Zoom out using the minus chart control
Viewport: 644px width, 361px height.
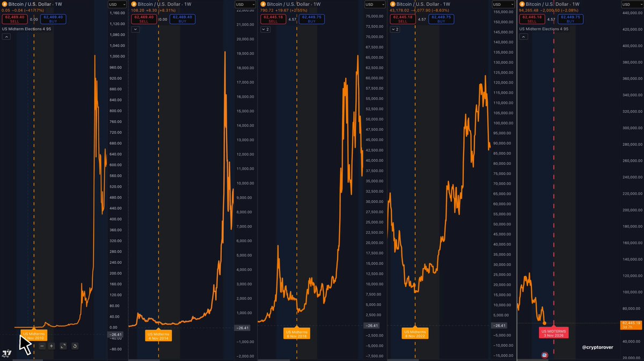point(41,346)
